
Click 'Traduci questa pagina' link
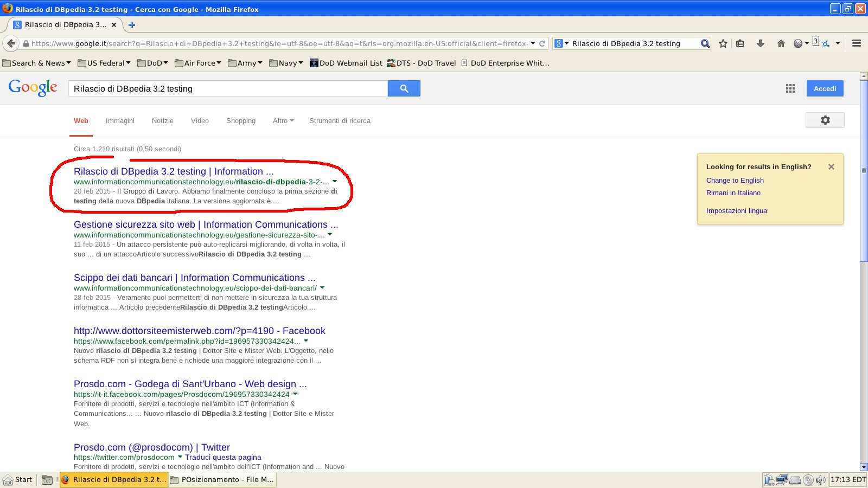[x=223, y=457]
